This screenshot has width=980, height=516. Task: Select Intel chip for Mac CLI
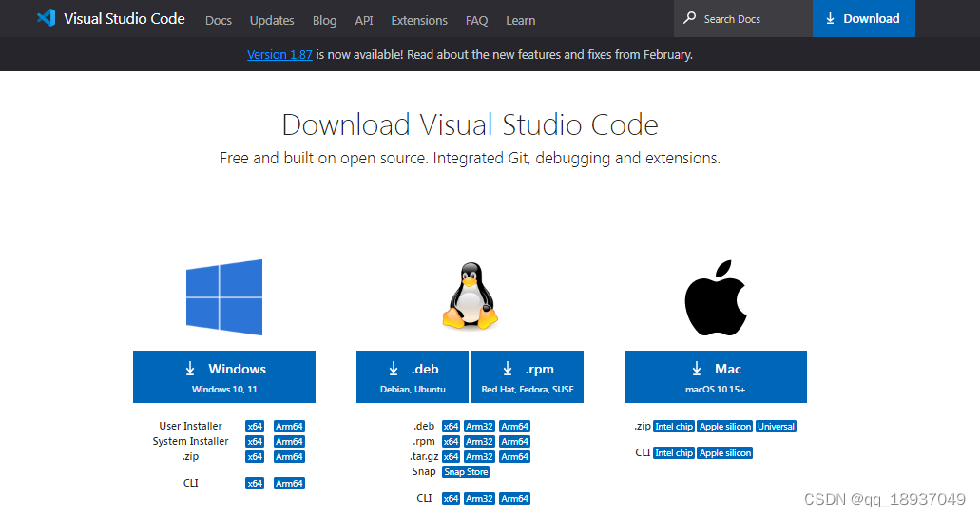click(674, 453)
